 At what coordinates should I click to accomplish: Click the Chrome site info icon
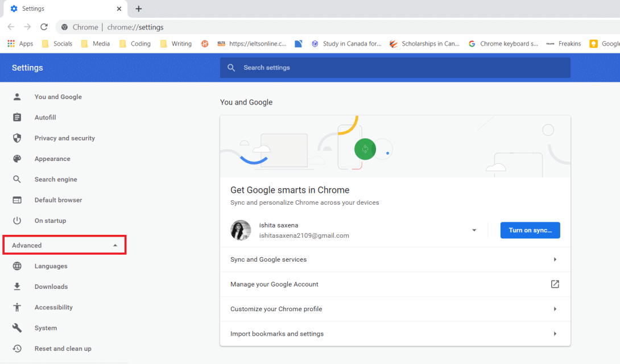pyautogui.click(x=64, y=27)
